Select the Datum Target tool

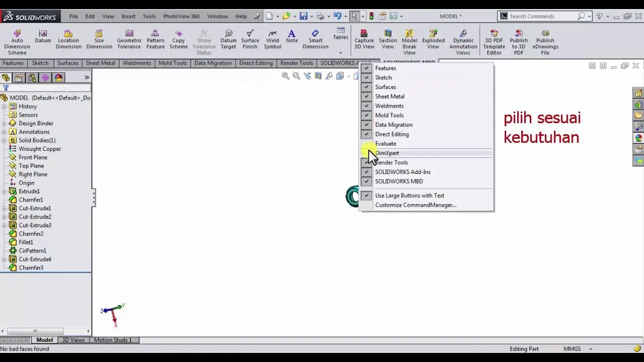click(228, 39)
